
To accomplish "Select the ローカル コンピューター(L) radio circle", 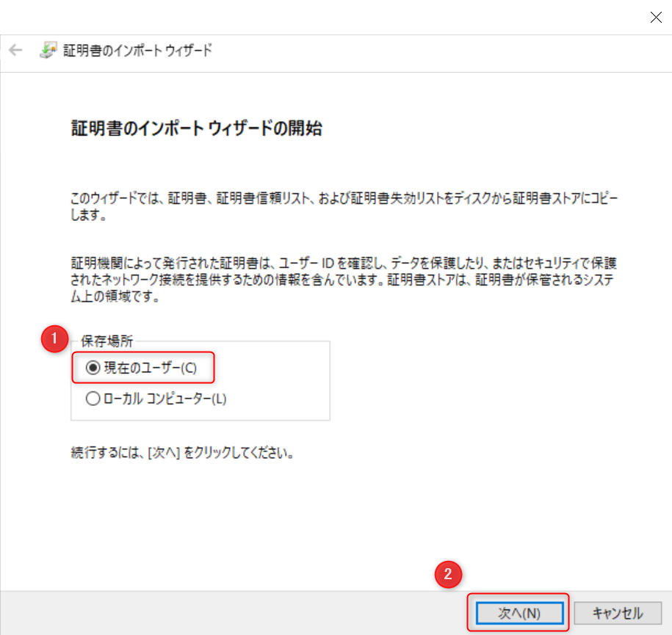I will pos(93,399).
